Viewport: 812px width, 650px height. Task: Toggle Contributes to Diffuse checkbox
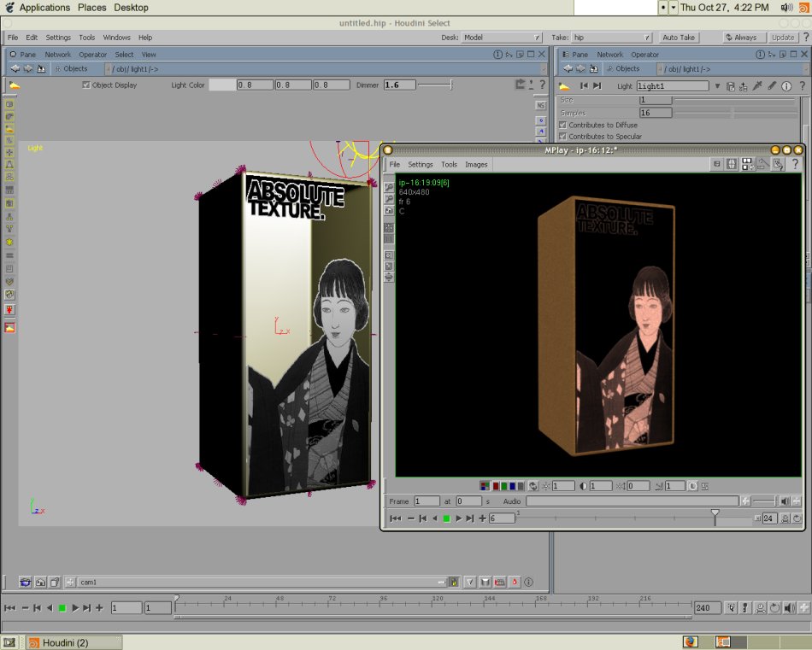(563, 125)
